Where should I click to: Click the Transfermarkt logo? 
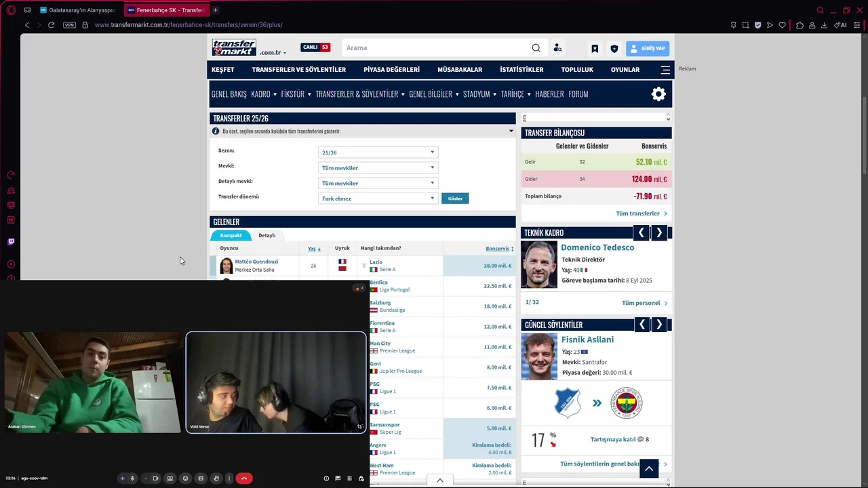[x=234, y=47]
